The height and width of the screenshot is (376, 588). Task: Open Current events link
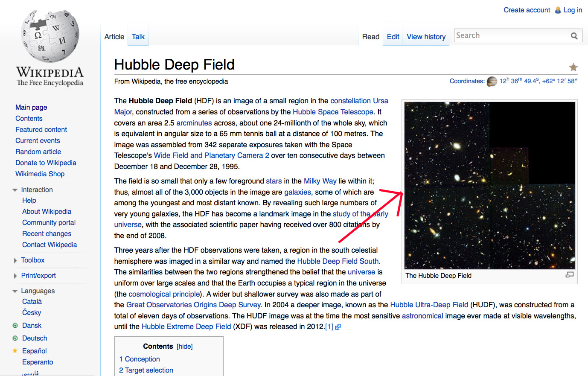click(38, 140)
